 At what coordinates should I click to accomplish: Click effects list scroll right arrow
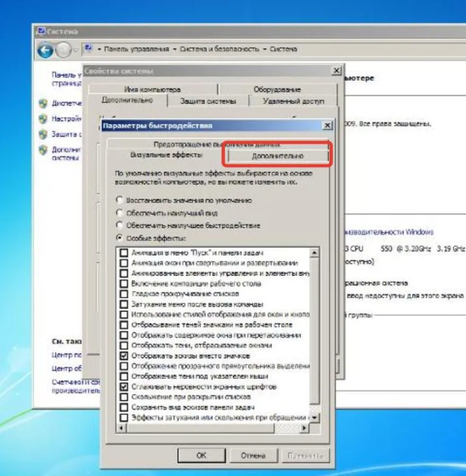coord(305,428)
